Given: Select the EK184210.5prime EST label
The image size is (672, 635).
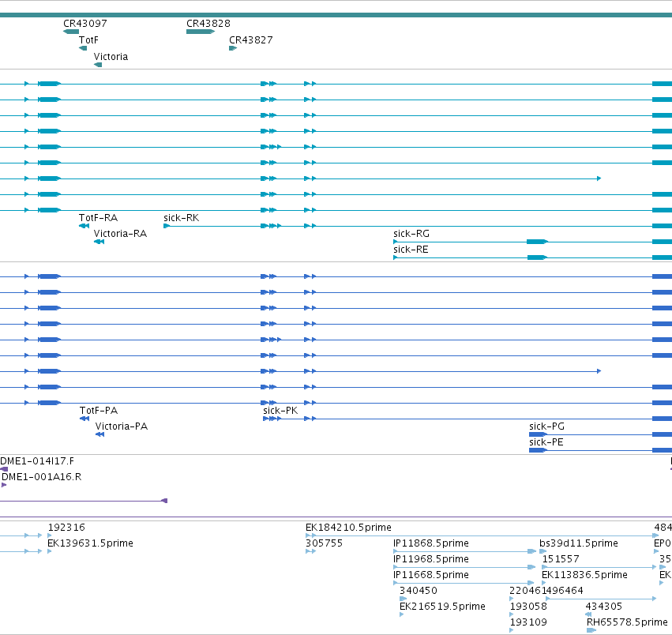Looking at the screenshot, I should [x=348, y=528].
